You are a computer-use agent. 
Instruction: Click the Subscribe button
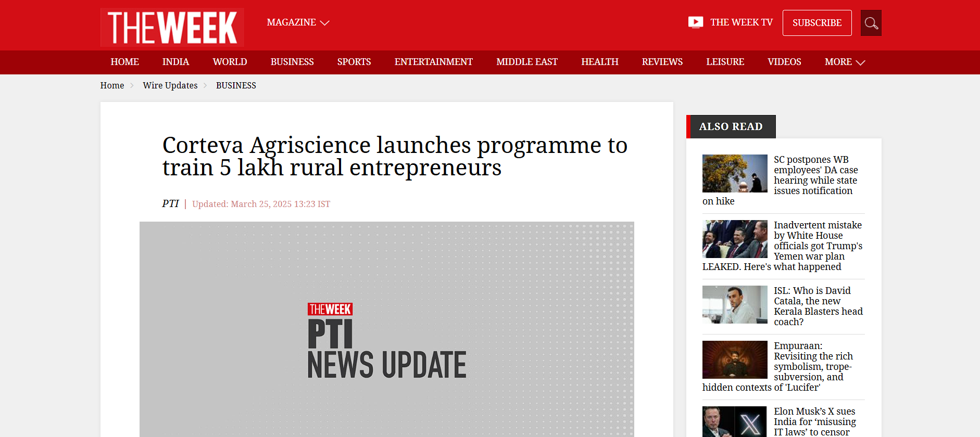(817, 23)
